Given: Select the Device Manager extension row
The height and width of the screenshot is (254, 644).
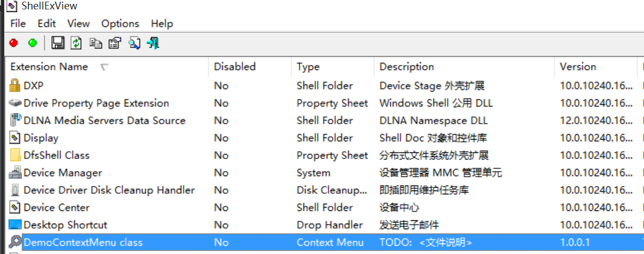Looking at the screenshot, I should pyautogui.click(x=63, y=173).
